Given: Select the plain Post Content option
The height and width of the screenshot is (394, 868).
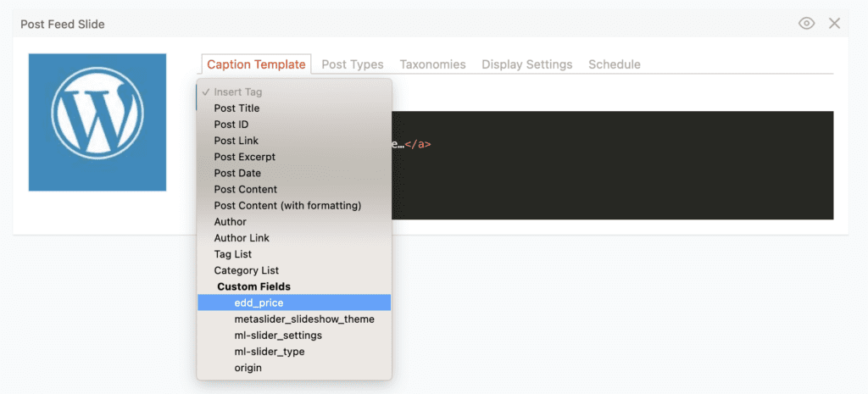Looking at the screenshot, I should (294, 189).
